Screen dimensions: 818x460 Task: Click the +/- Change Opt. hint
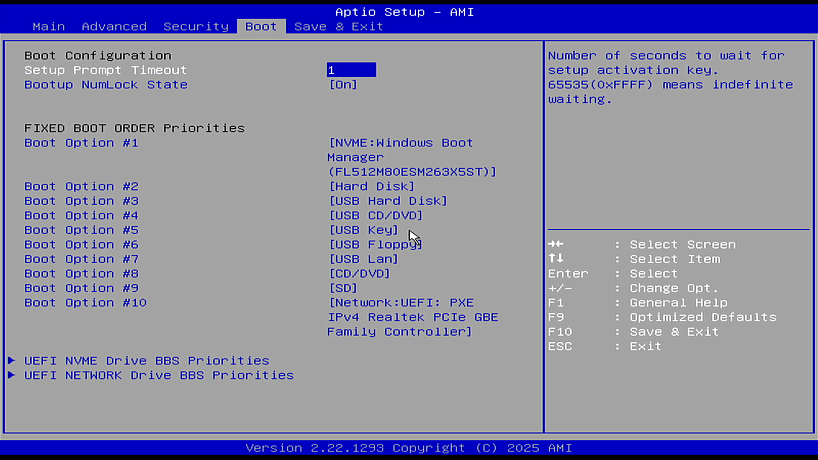pos(633,288)
